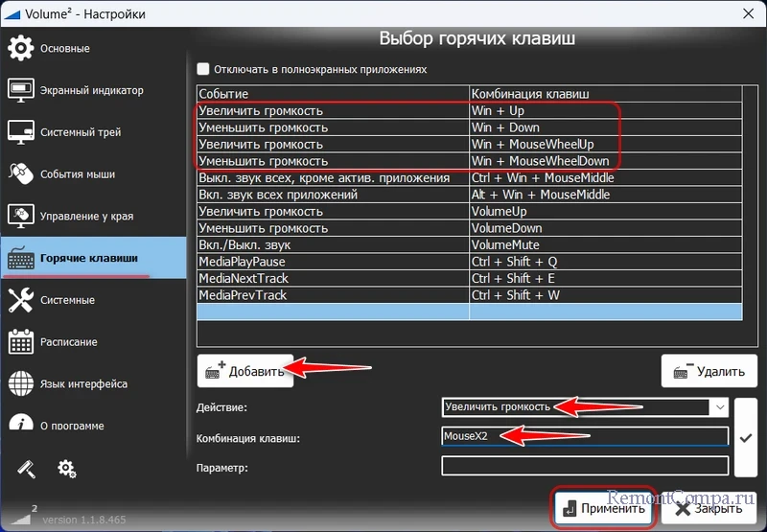
Task: Click the Комбинация клавиш field containing MouseX2
Action: pyautogui.click(x=585, y=436)
